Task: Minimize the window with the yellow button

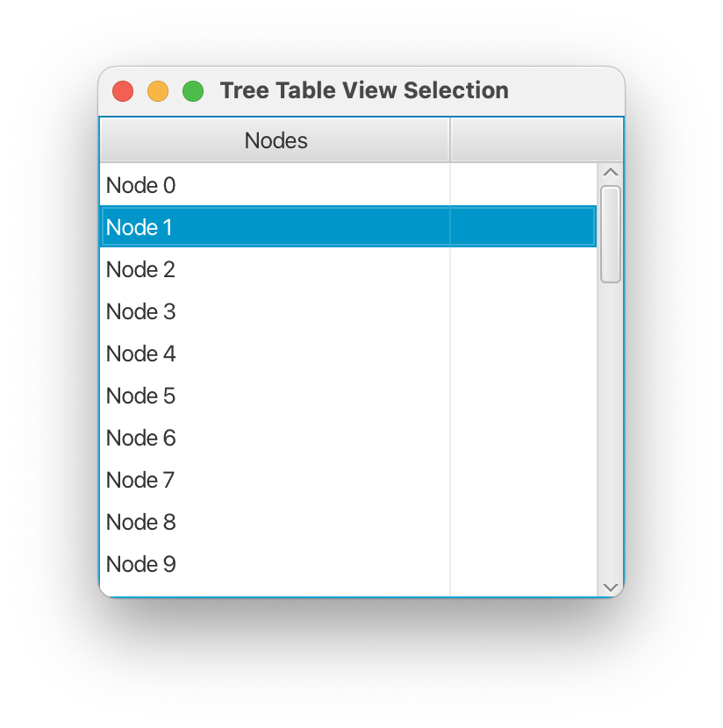Action: 158,91
